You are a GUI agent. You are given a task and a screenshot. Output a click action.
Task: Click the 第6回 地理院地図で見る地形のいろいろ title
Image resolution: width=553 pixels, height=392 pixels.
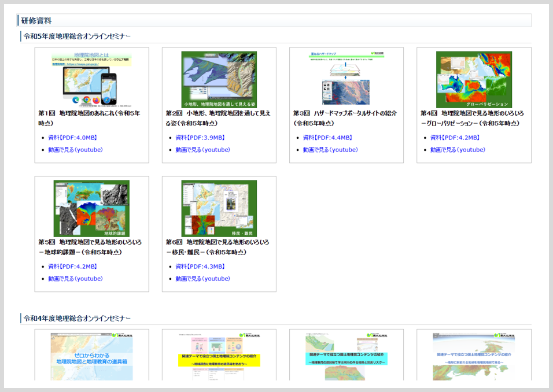(x=217, y=247)
